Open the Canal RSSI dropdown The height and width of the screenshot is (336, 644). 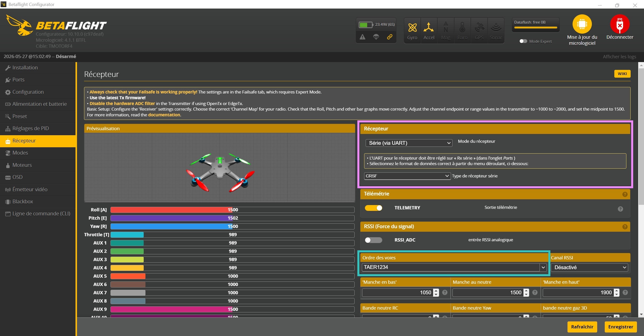[x=589, y=267]
